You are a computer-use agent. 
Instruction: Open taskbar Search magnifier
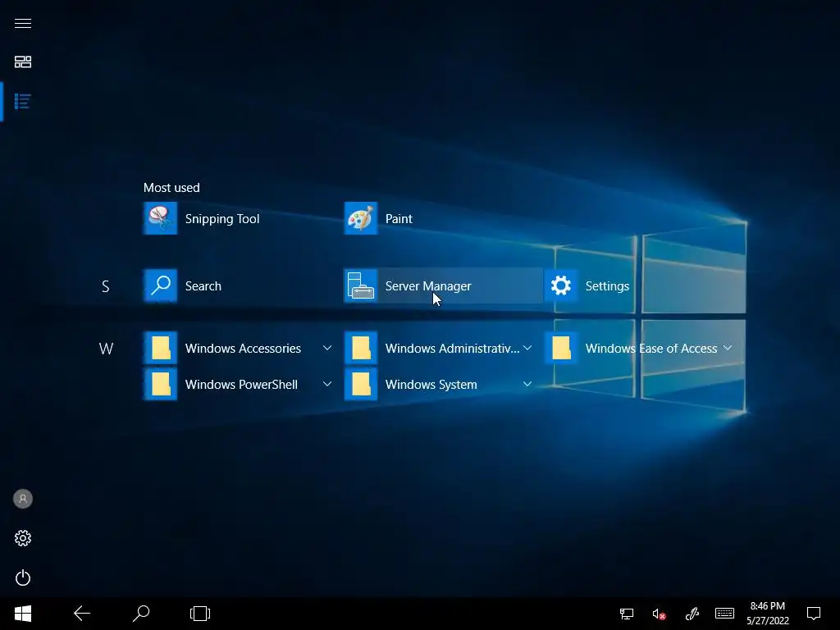tap(141, 614)
